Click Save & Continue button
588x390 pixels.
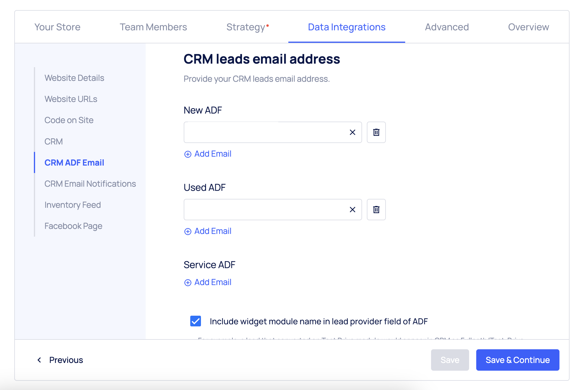518,360
